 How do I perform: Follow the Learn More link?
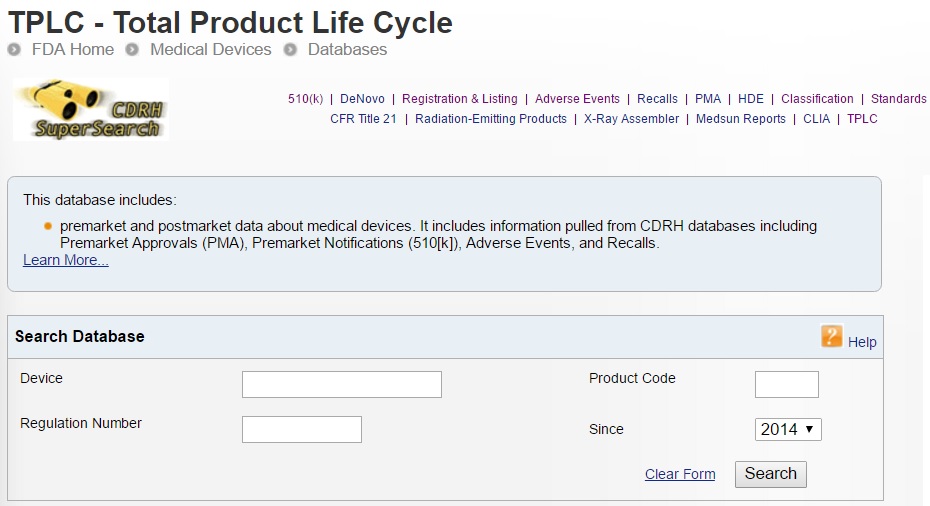[x=66, y=260]
